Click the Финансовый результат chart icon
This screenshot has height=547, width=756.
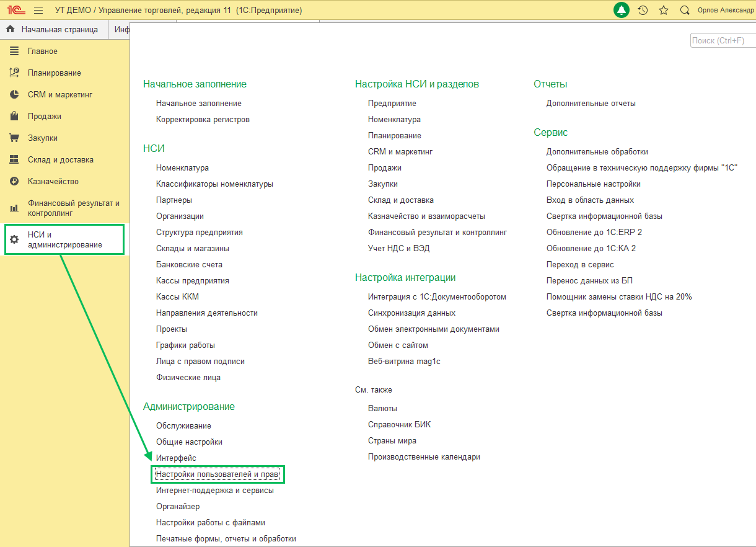(x=14, y=208)
